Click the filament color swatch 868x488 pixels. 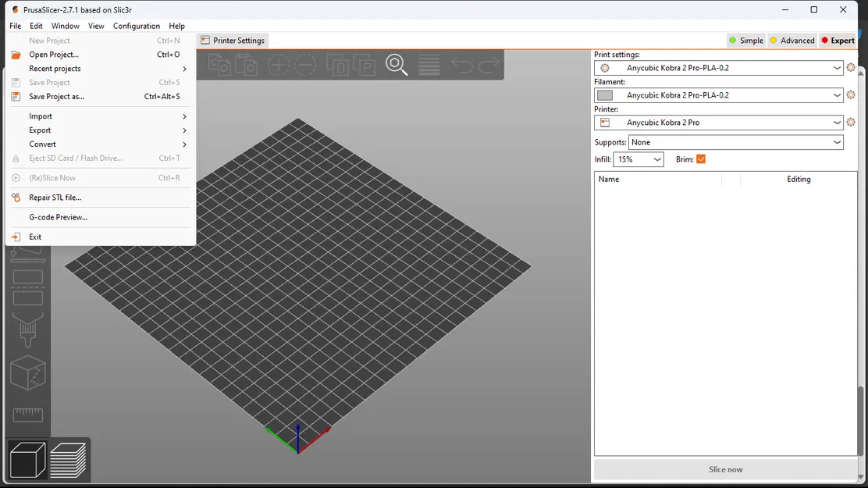(604, 95)
